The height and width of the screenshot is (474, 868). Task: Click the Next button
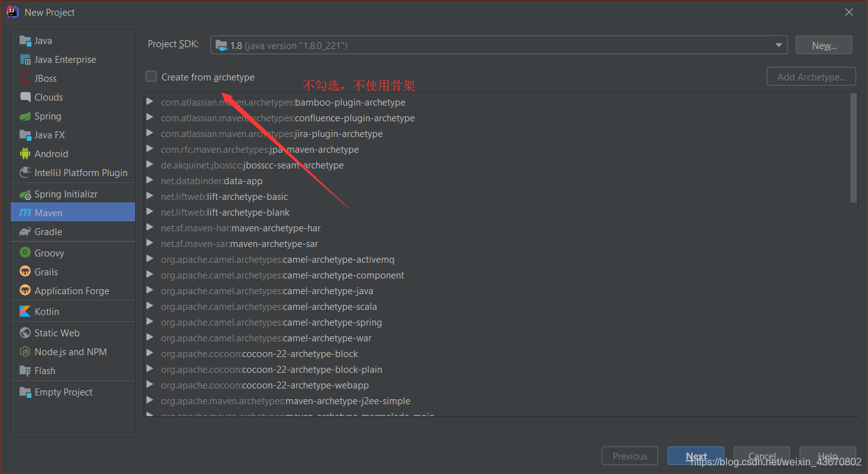696,456
